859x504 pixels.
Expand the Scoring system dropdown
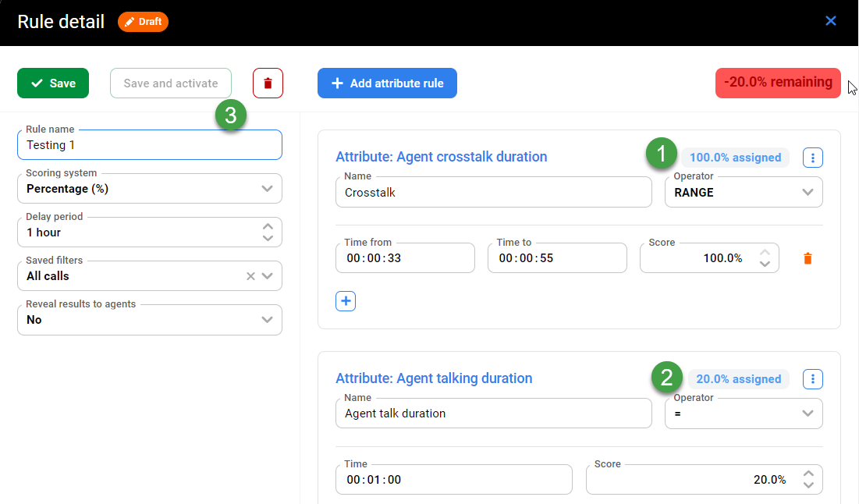[267, 189]
